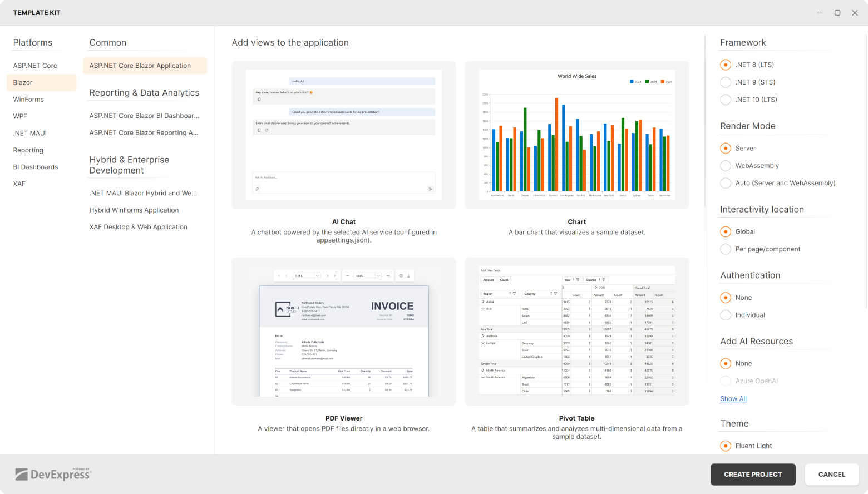868x494 pixels.
Task: Select the ASP.NET Core Blazor BI Dashboard template
Action: click(x=144, y=115)
